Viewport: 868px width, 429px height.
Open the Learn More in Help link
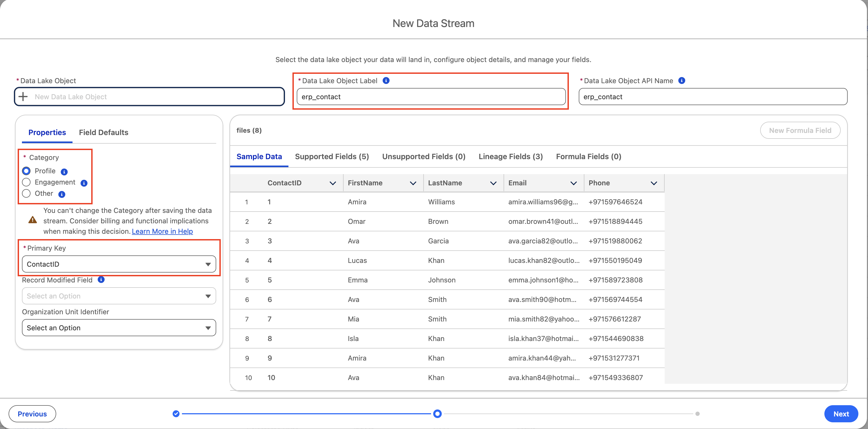click(x=162, y=231)
